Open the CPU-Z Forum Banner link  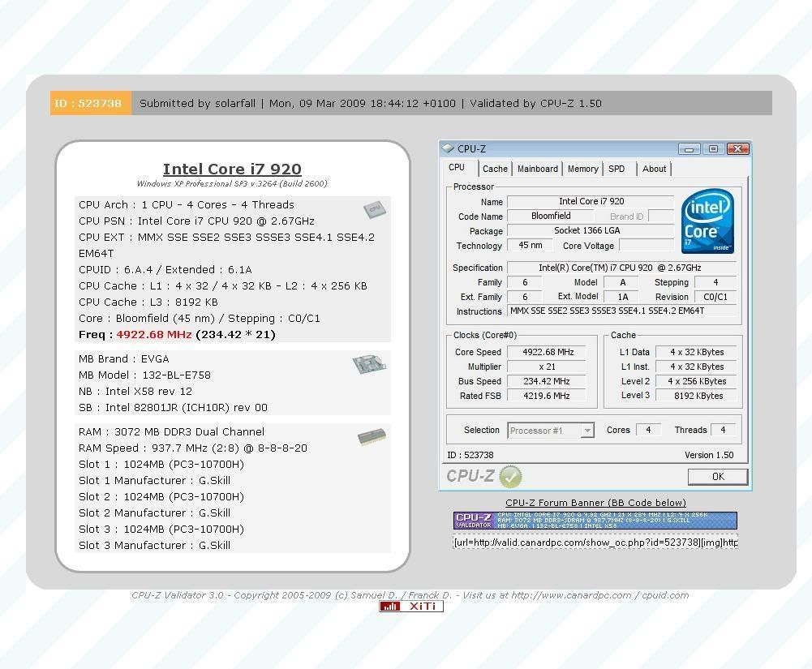pos(595,503)
